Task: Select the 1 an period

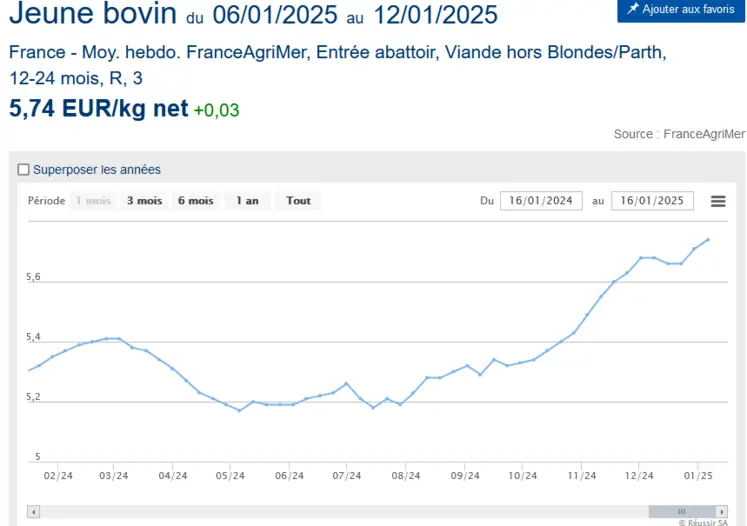Action: click(x=247, y=201)
